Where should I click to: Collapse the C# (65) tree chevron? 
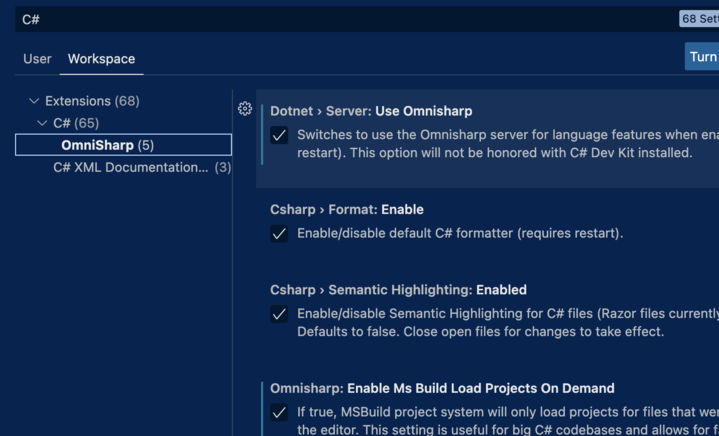[42, 123]
